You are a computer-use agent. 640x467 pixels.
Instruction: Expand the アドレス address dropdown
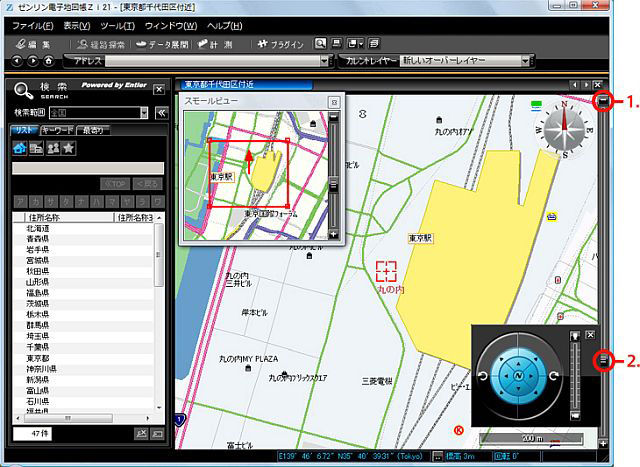(x=324, y=62)
